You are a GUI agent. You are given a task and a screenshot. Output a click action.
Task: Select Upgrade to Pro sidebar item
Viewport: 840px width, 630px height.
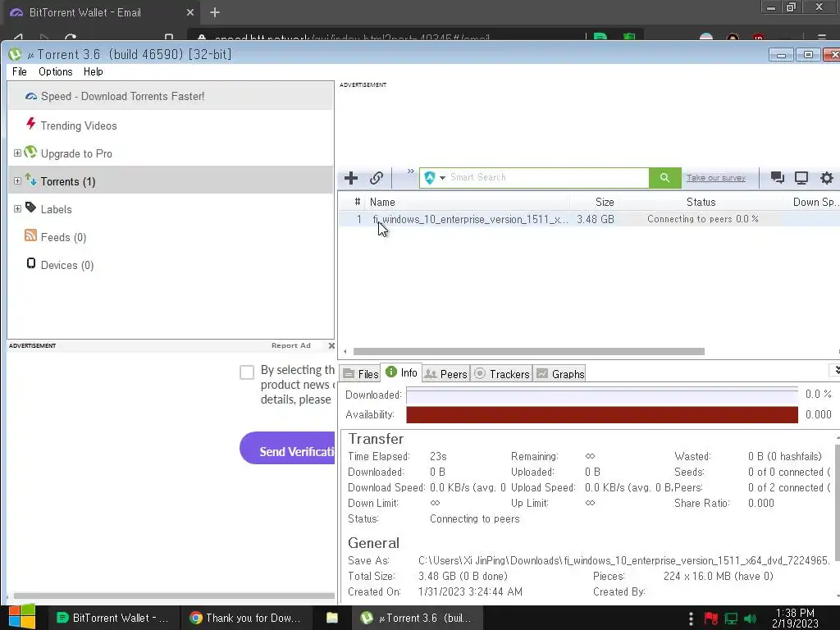(76, 153)
